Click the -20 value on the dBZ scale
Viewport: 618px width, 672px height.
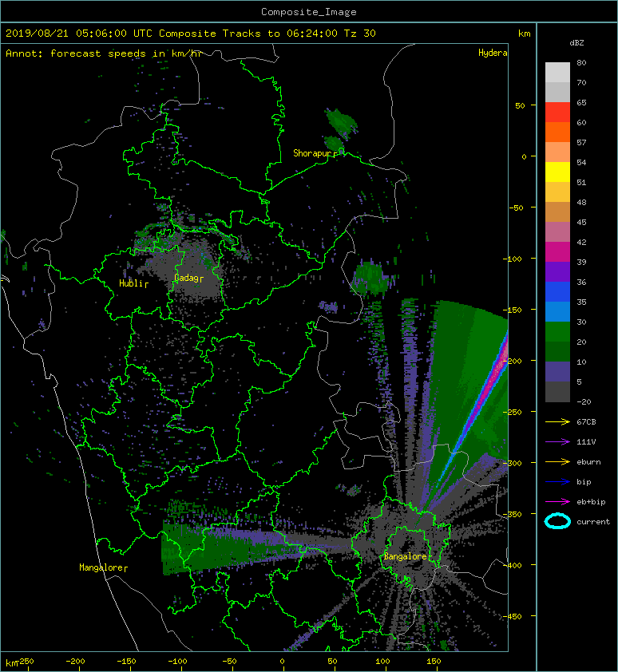point(584,402)
